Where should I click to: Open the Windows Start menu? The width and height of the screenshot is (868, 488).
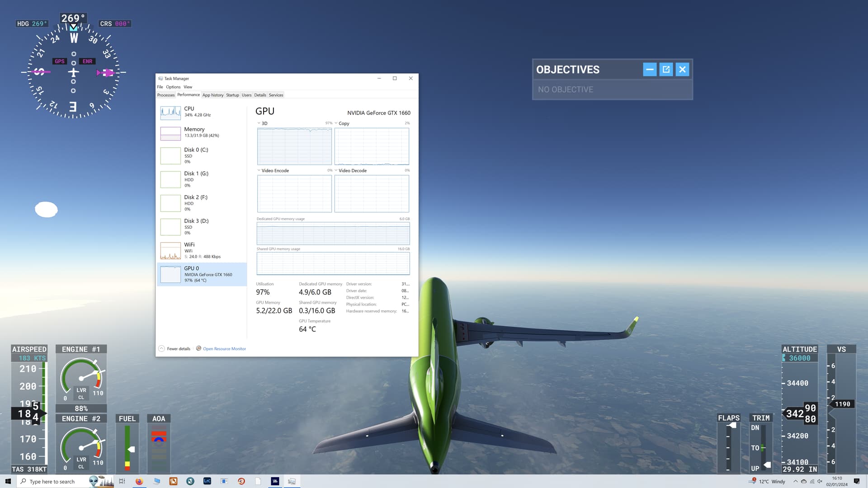click(x=8, y=481)
